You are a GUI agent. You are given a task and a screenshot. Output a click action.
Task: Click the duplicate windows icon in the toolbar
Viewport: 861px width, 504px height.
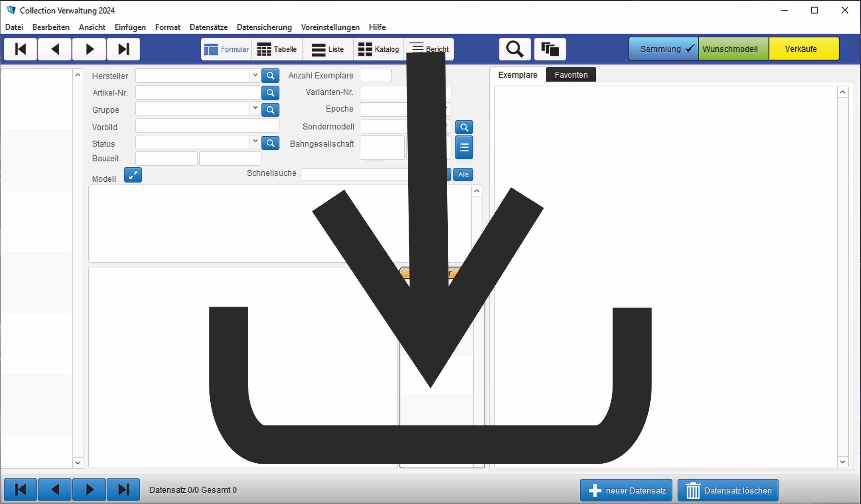coord(550,49)
